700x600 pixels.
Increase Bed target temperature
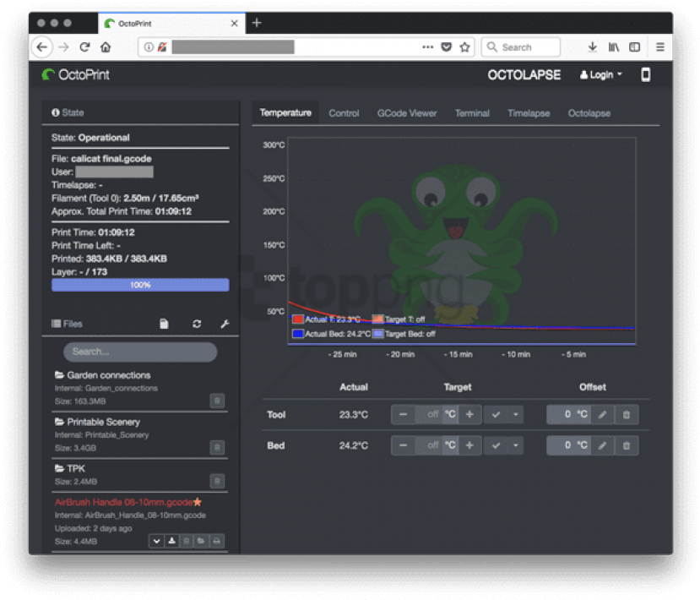(469, 445)
